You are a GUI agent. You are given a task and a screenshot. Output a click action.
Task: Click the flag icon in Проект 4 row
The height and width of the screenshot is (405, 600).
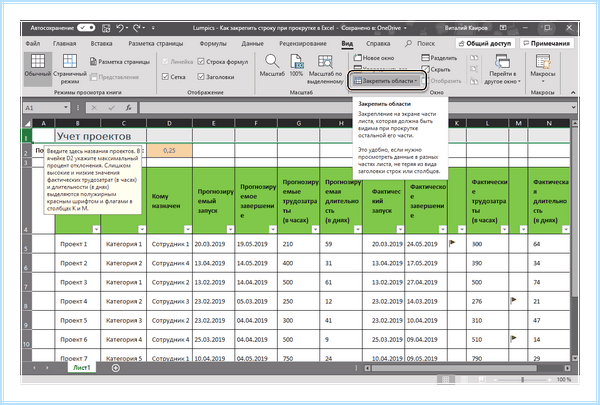(514, 300)
